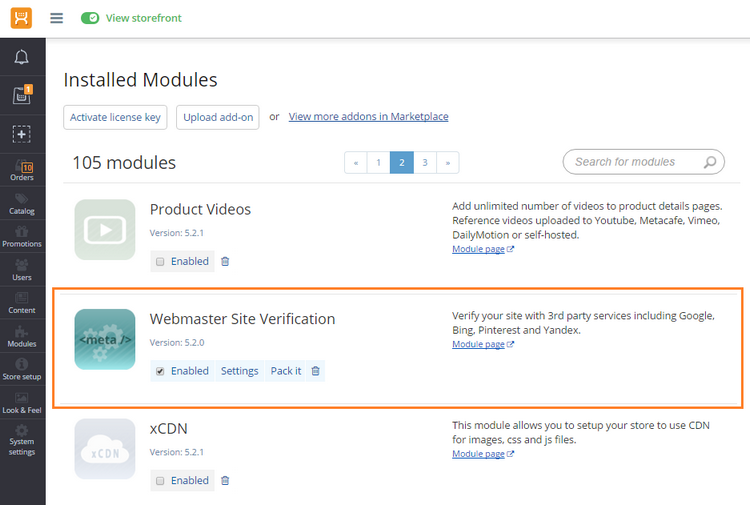Open the marketplace cart icon with badge
This screenshot has width=750, height=505.
click(x=22, y=95)
